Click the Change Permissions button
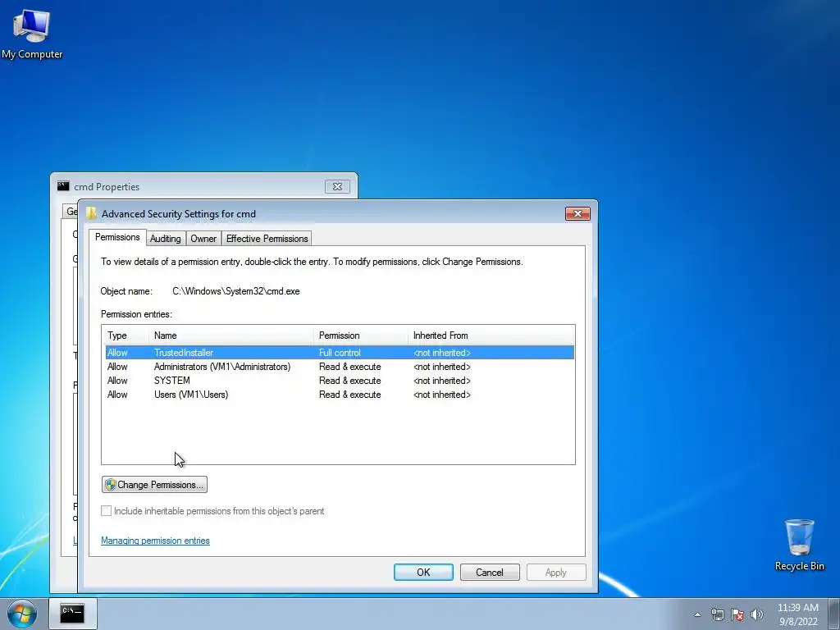 pyautogui.click(x=154, y=485)
